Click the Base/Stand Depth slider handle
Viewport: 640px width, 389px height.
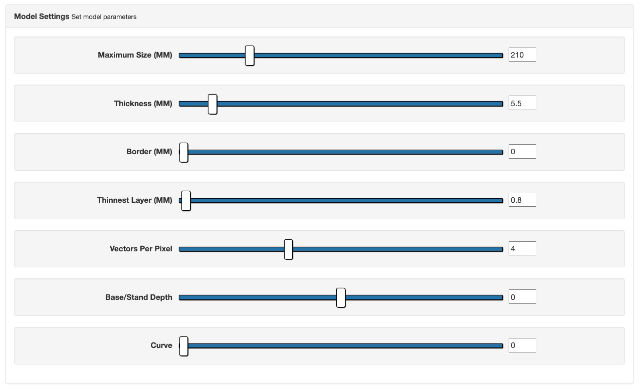pos(341,298)
